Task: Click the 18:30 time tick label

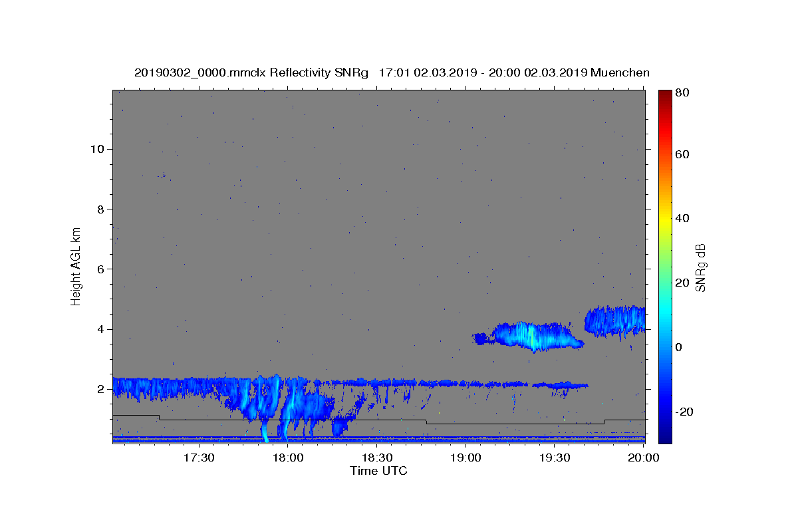Action: point(377,458)
